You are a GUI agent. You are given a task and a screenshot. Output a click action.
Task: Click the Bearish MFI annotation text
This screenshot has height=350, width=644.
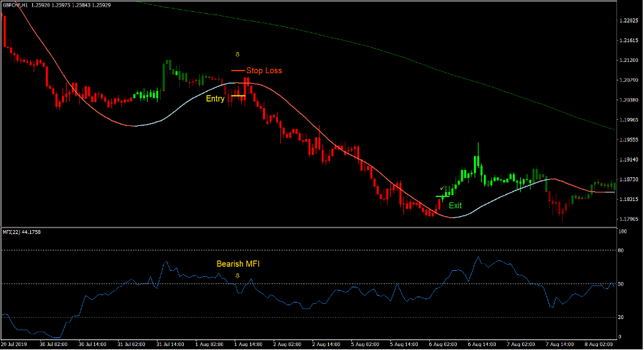coord(238,264)
